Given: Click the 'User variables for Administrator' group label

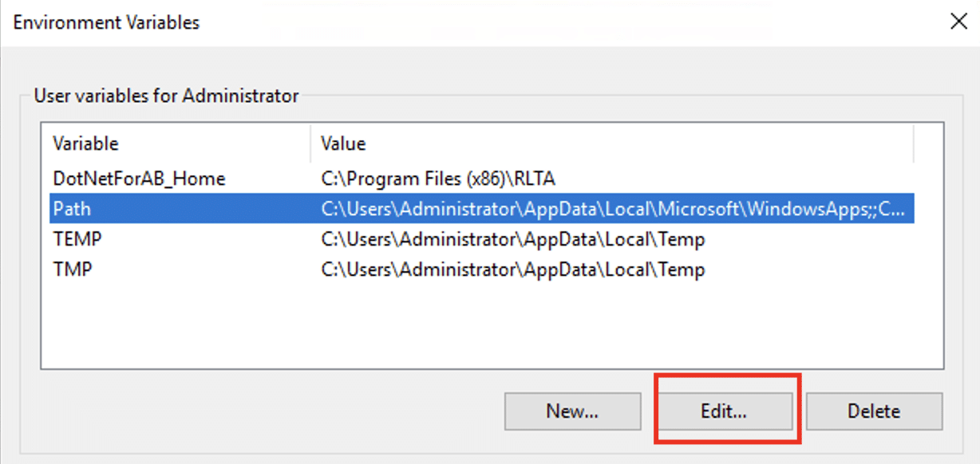Looking at the screenshot, I should (166, 96).
